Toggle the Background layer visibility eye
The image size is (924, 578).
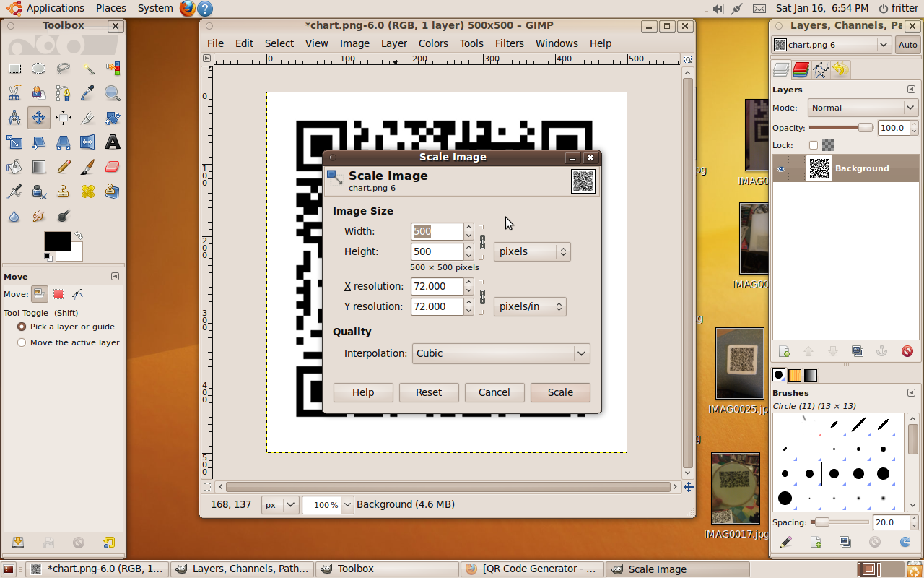pyautogui.click(x=780, y=168)
